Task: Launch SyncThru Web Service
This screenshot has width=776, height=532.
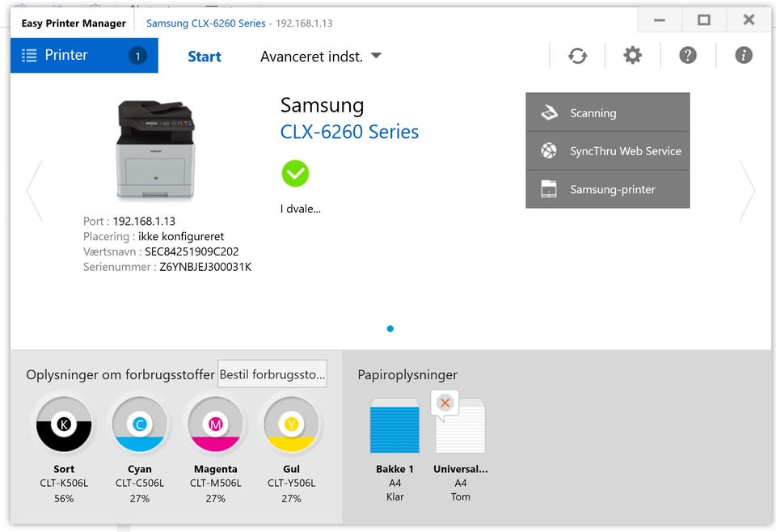Action: [x=608, y=151]
